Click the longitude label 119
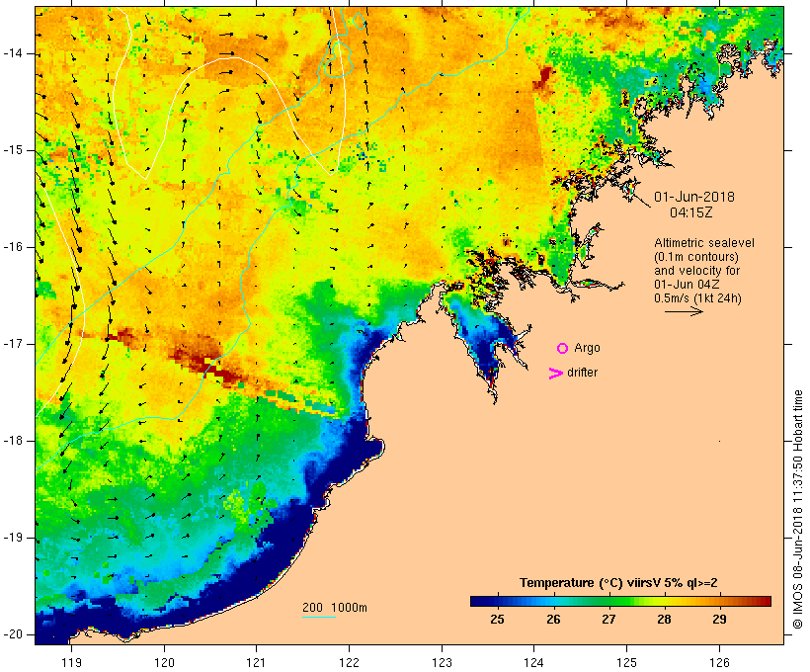810x672 pixels. (71, 663)
